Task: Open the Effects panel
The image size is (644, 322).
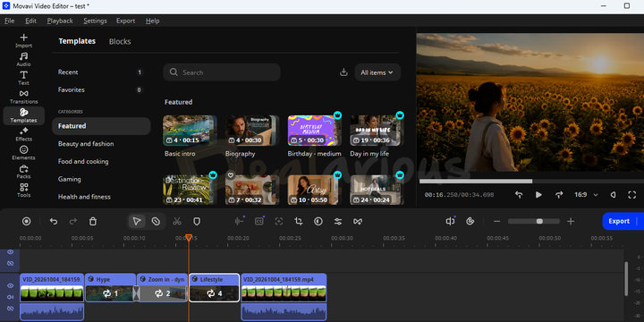Action: (24, 135)
